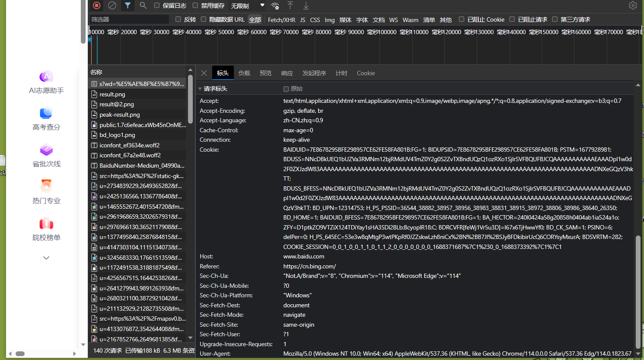Screen dimensions: 644x360
Task: Select result.png request row
Action: (138, 94)
